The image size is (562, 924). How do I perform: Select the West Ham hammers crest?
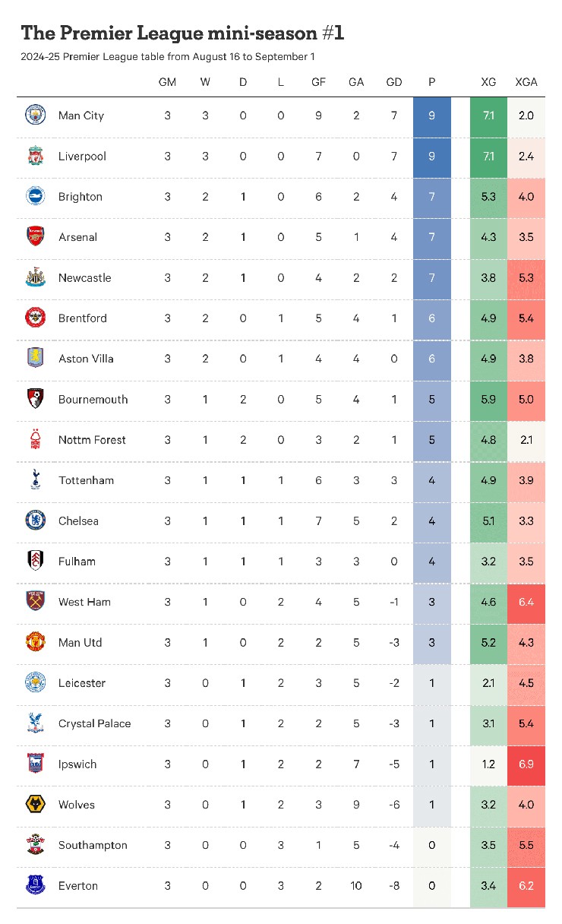point(35,602)
